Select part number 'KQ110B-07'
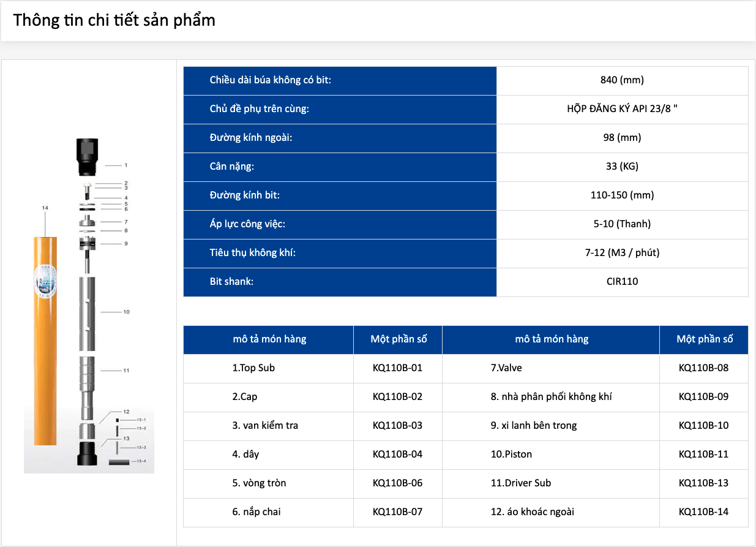Image resolution: width=756 pixels, height=547 pixels. 398,512
